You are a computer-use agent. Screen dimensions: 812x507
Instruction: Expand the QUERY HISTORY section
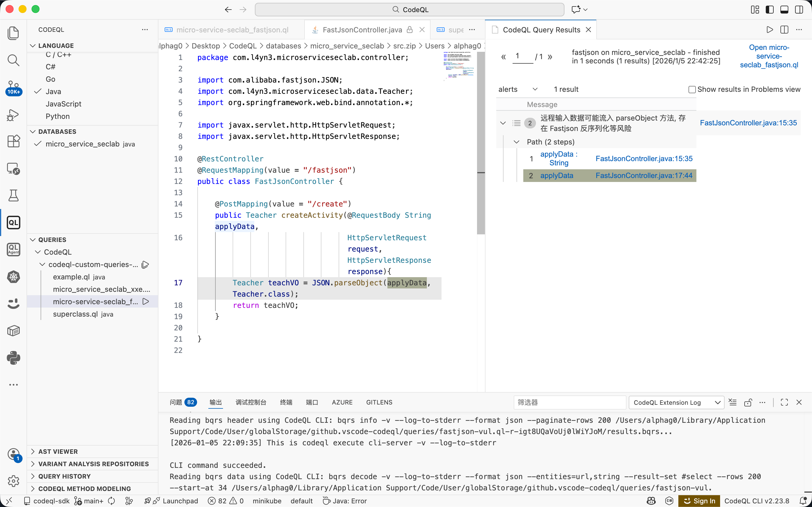pos(64,476)
